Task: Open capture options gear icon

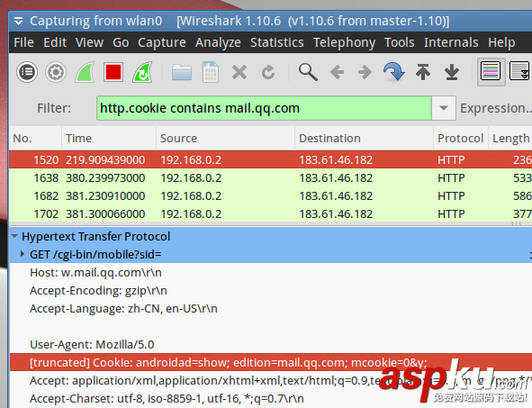Action: tap(56, 72)
